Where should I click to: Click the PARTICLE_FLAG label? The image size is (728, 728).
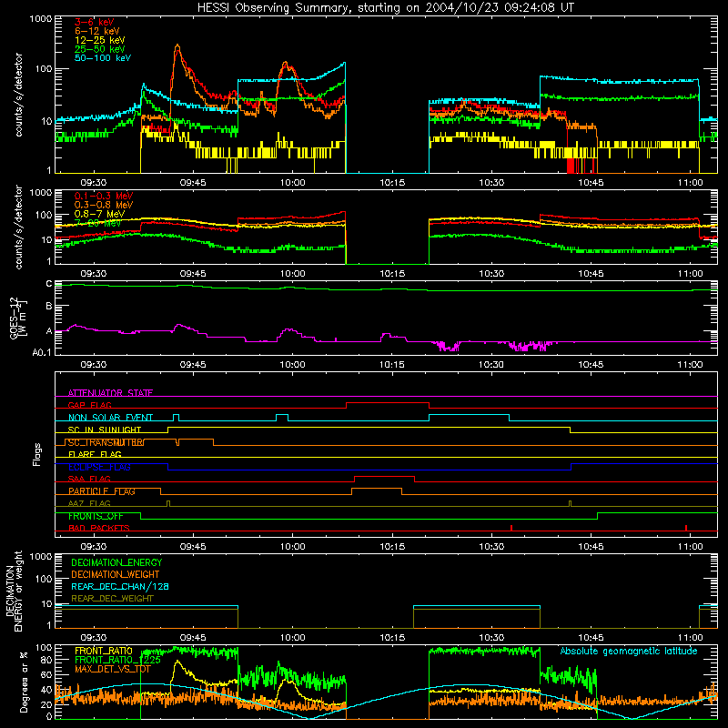[102, 491]
